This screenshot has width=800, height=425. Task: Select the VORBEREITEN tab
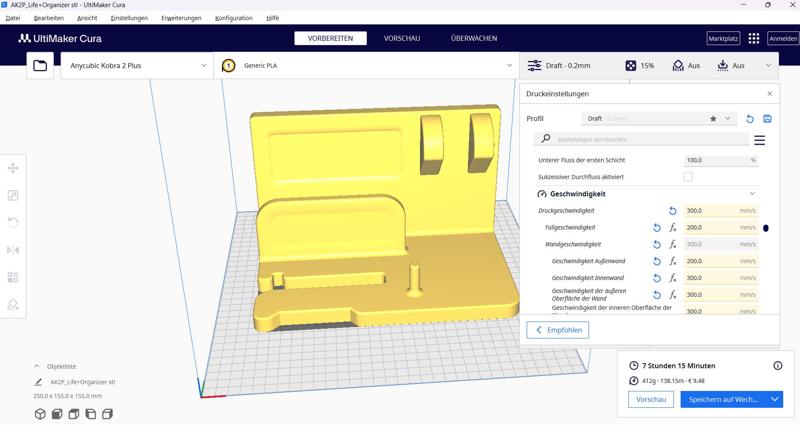[331, 38]
